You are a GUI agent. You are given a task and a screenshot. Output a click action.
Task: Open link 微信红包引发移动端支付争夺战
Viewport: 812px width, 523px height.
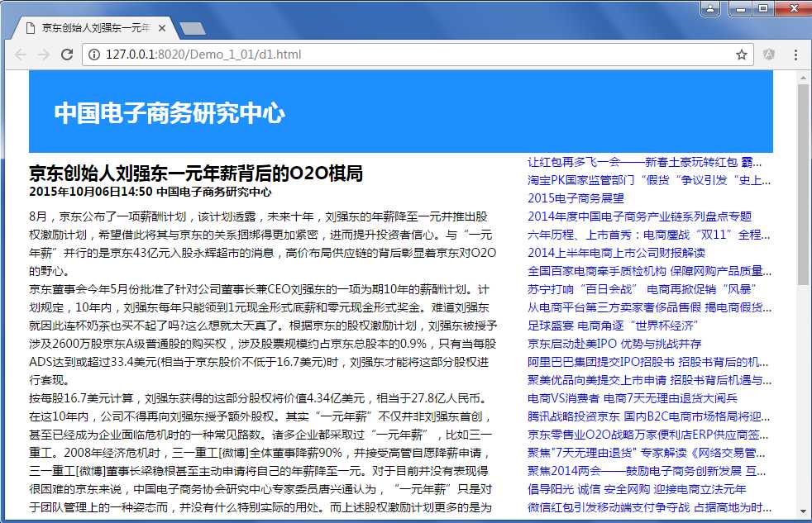649,507
